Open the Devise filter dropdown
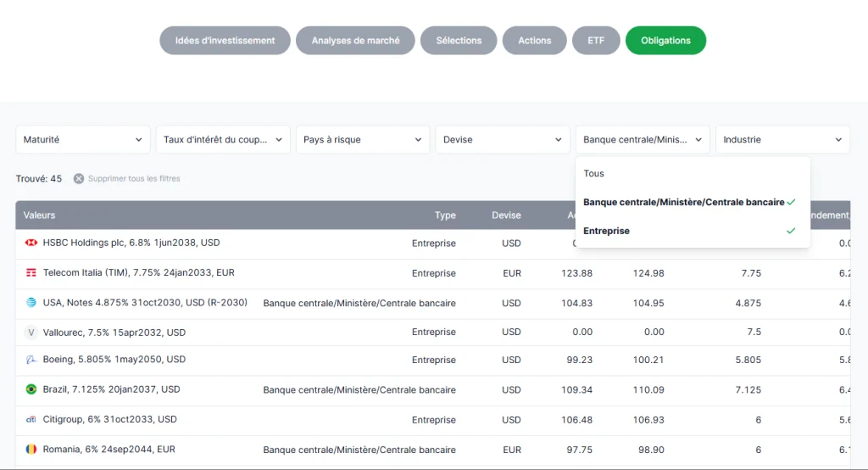 503,140
